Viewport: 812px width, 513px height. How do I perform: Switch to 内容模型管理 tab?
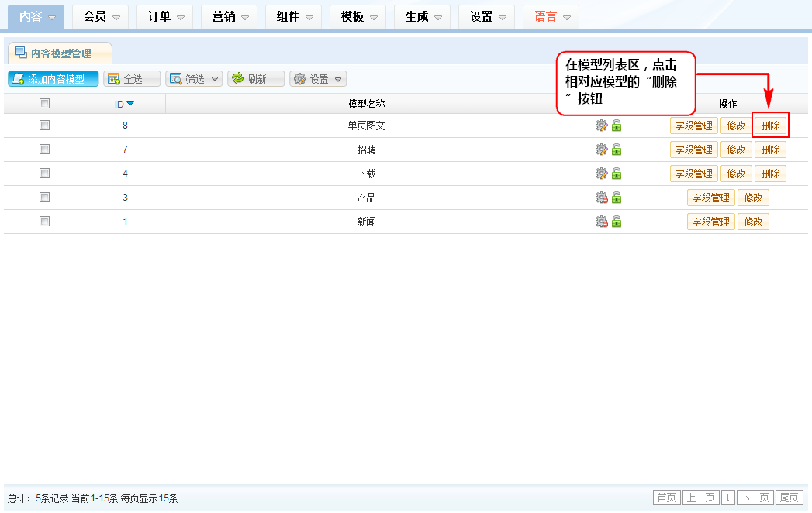coord(60,53)
